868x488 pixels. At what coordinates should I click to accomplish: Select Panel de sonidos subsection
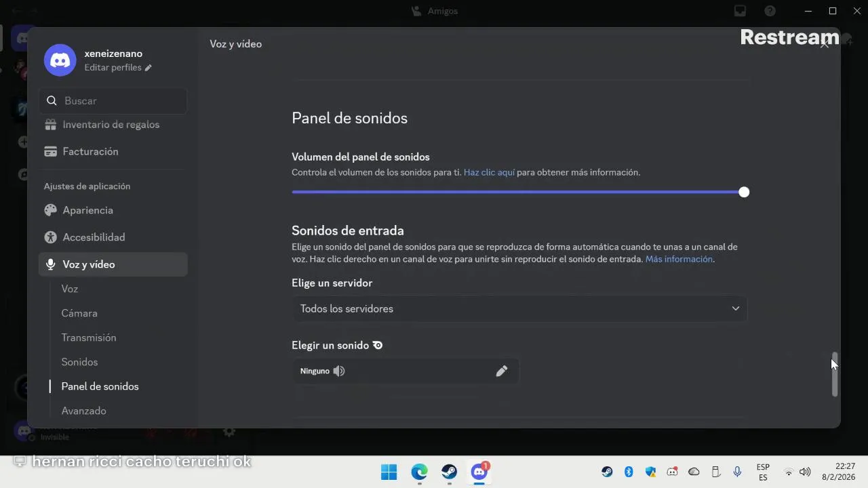coord(100,386)
